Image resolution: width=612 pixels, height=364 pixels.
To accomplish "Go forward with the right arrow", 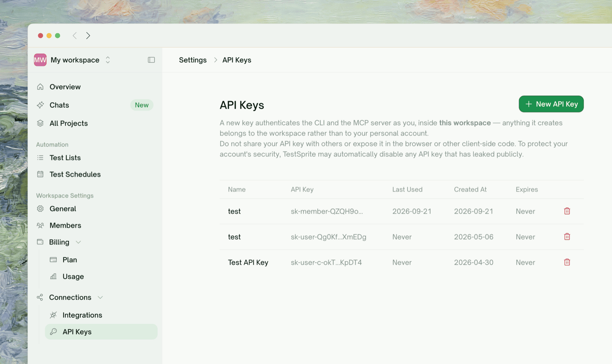I will coord(88,36).
